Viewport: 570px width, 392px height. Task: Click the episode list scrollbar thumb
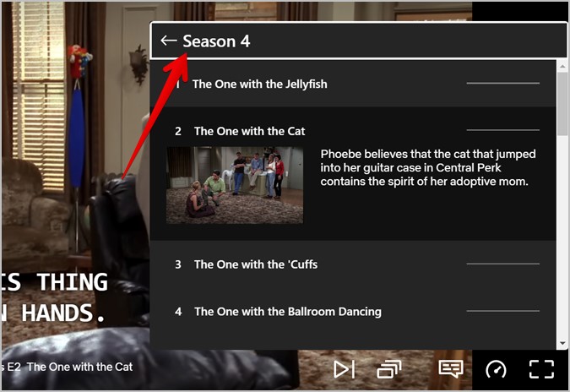tap(562, 104)
